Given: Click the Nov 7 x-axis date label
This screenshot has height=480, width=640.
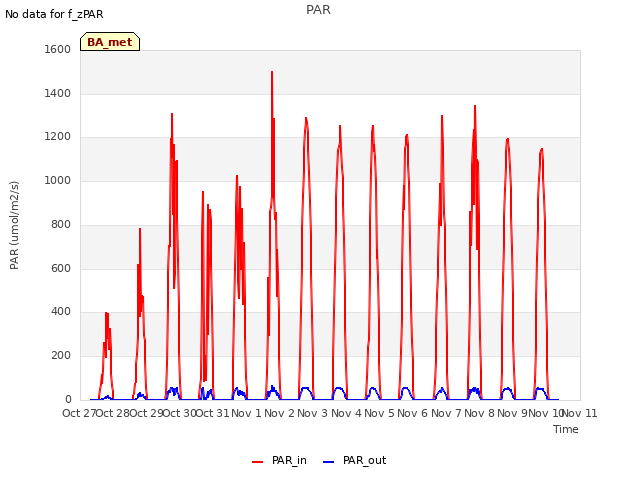Looking at the screenshot, I should pos(446,413).
